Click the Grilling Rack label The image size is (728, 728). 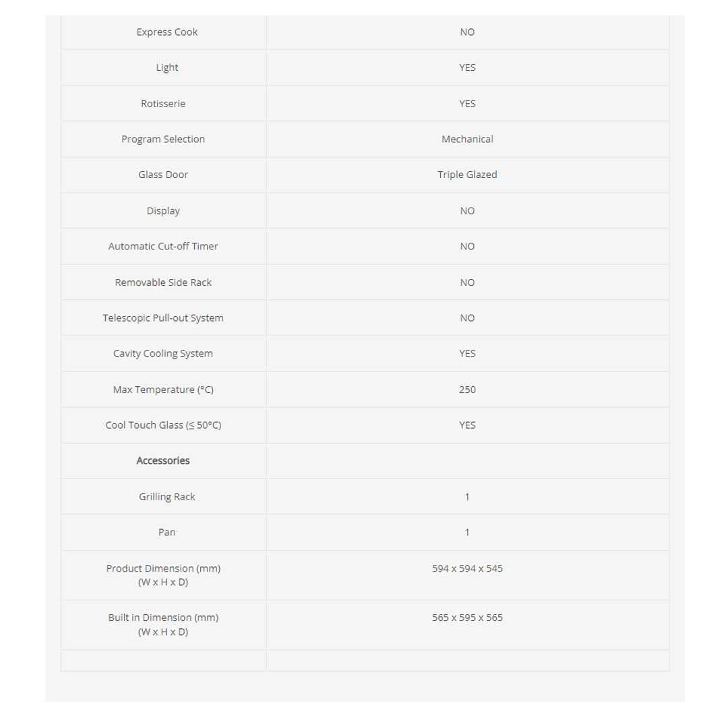click(x=166, y=497)
